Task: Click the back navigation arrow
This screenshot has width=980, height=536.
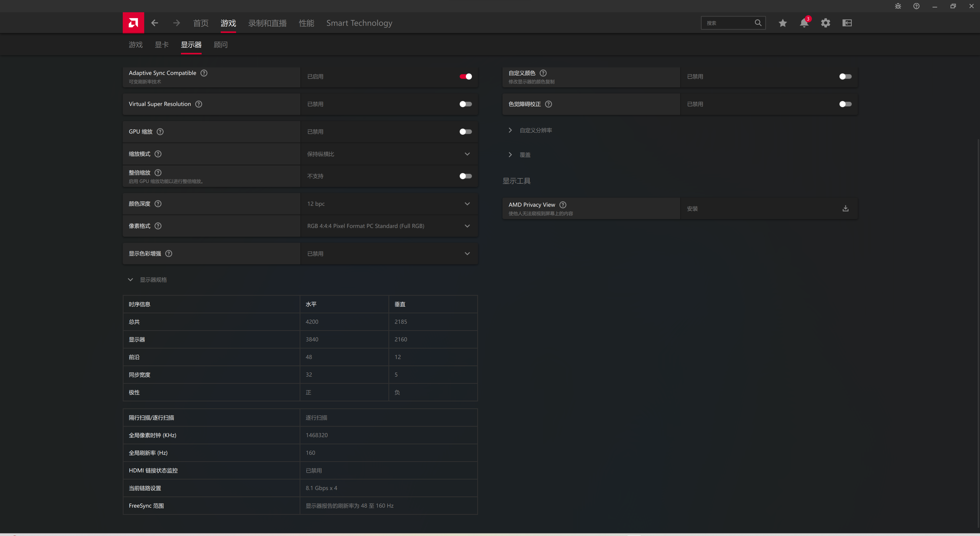Action: point(154,23)
